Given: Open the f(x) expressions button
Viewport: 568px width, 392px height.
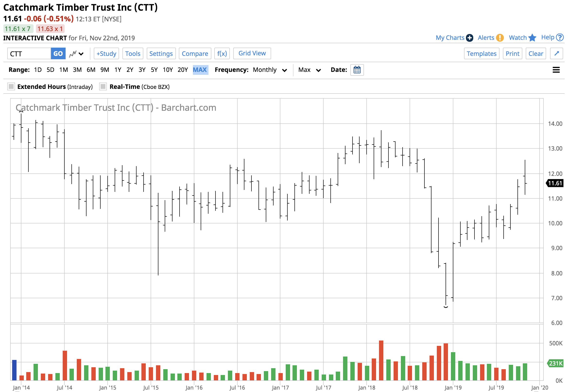Looking at the screenshot, I should click(x=222, y=53).
